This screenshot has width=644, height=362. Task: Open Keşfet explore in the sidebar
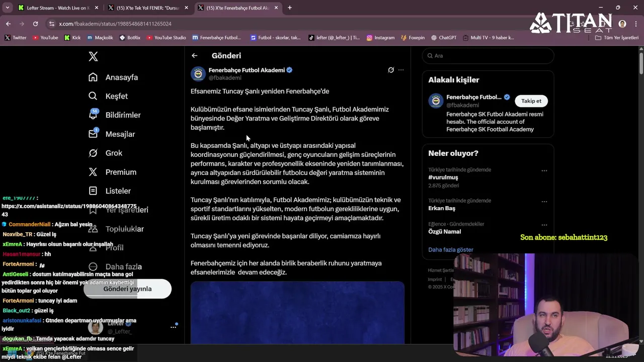click(x=108, y=96)
